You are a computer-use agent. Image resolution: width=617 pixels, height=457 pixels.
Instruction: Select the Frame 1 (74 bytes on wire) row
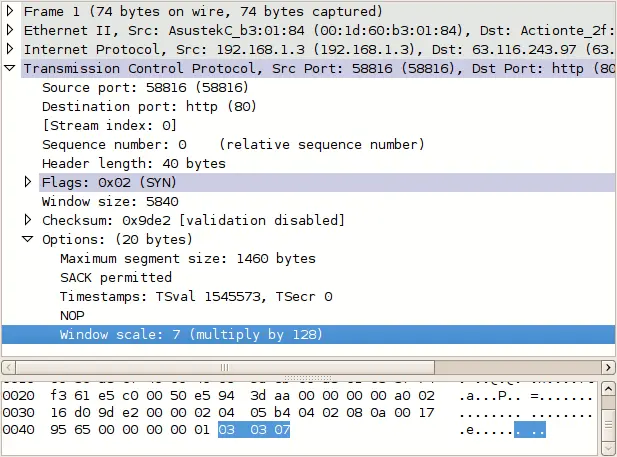click(x=203, y=11)
